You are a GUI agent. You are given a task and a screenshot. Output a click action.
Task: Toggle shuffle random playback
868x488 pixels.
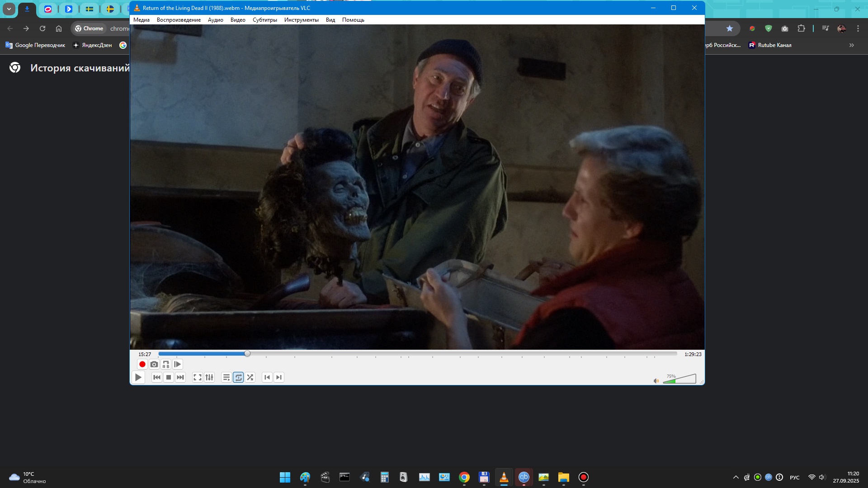250,377
